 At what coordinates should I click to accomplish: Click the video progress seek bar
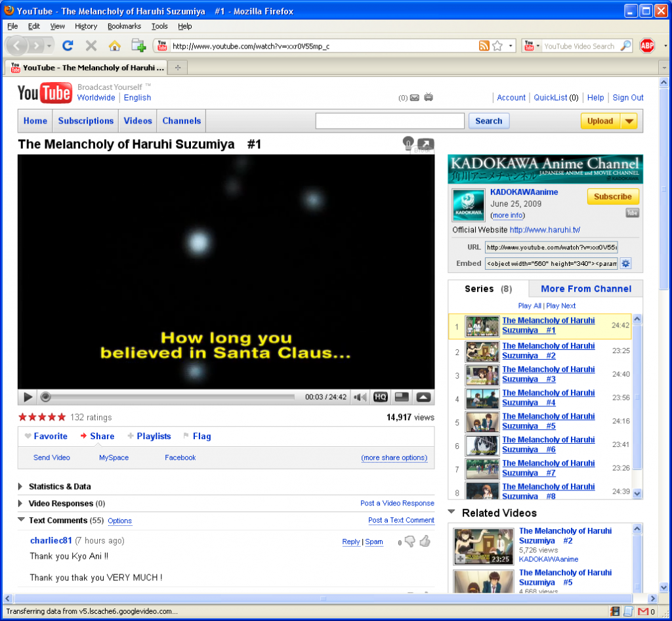point(167,397)
